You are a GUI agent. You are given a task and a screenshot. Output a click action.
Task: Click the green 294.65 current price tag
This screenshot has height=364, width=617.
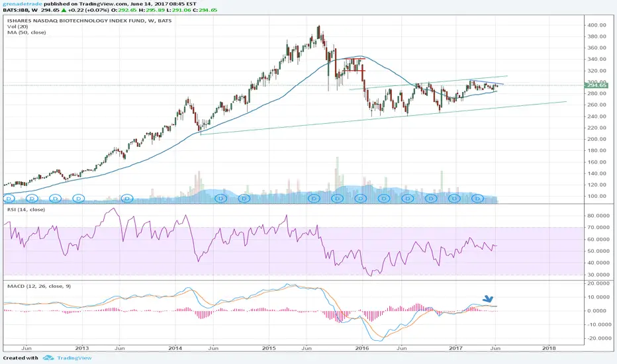(597, 85)
